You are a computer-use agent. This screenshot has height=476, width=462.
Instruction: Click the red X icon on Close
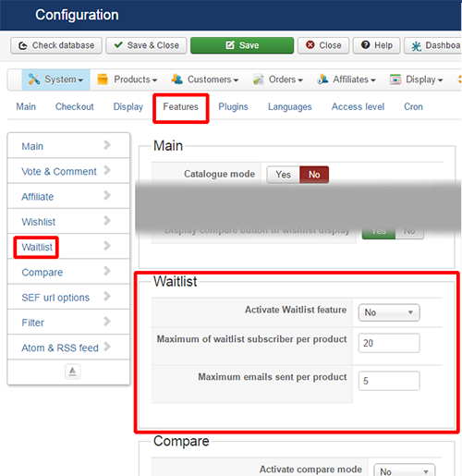coord(310,45)
